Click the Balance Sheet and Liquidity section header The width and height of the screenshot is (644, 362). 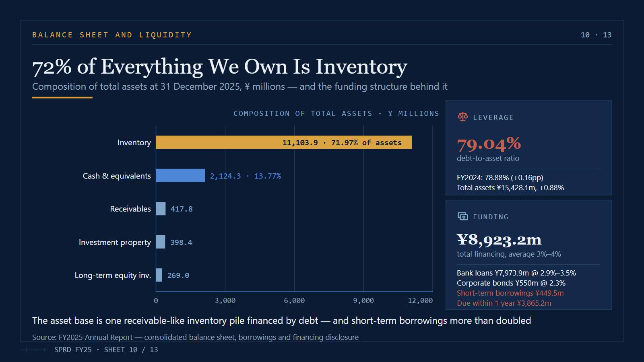pos(112,35)
